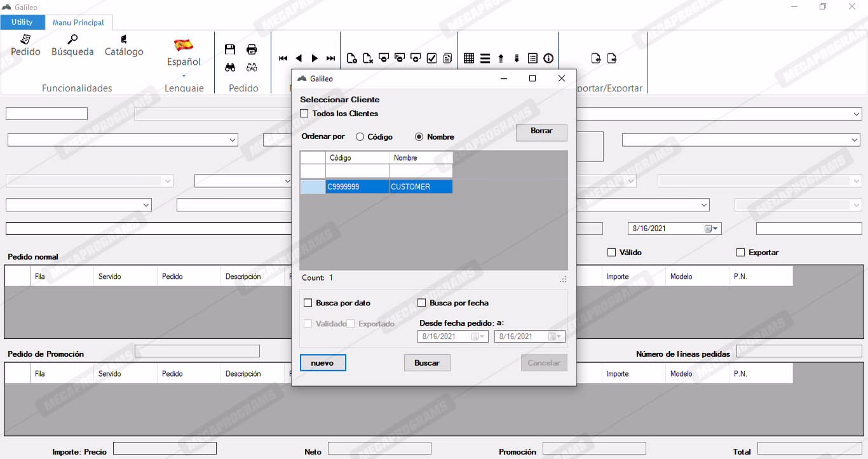Click the info circle icon in toolbar
868x459 pixels.
548,58
